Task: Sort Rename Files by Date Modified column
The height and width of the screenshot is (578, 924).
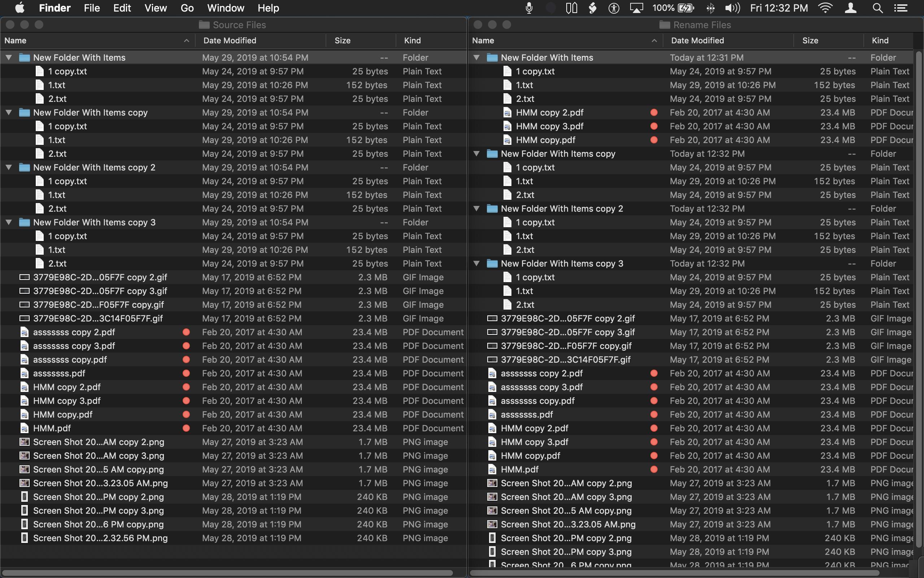Action: (x=728, y=40)
